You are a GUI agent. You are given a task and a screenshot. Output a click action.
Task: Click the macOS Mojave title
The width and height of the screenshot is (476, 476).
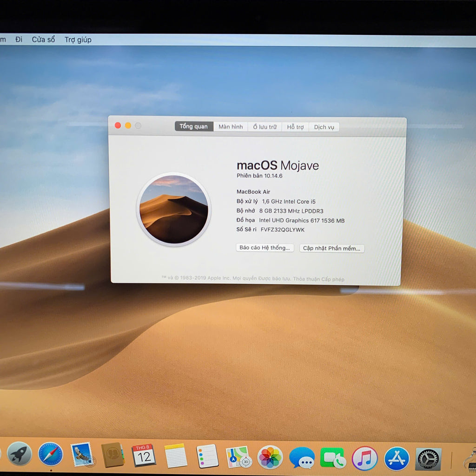click(278, 165)
